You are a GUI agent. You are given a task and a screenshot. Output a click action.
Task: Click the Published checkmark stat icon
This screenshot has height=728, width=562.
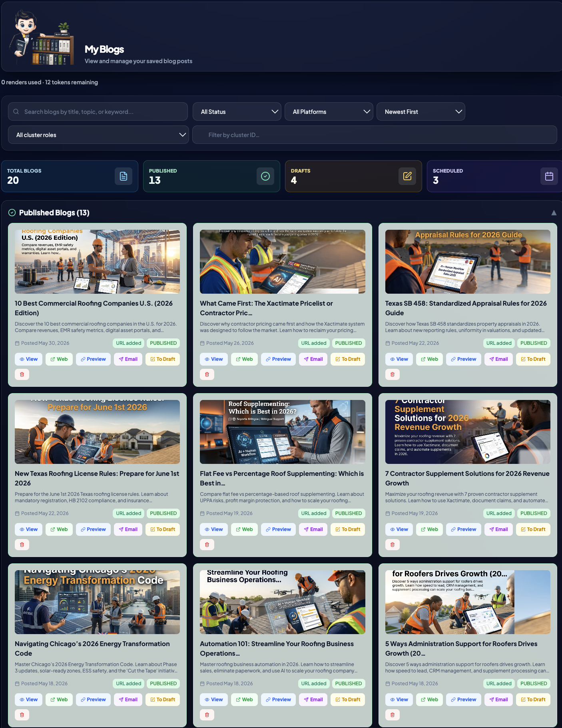tap(265, 176)
